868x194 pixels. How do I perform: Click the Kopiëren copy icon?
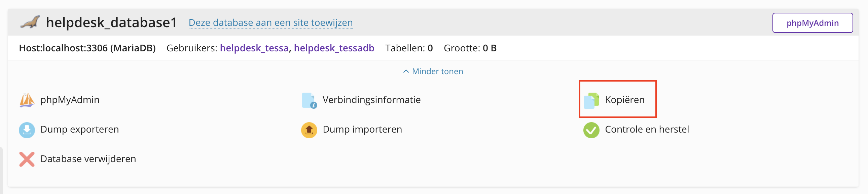(591, 100)
